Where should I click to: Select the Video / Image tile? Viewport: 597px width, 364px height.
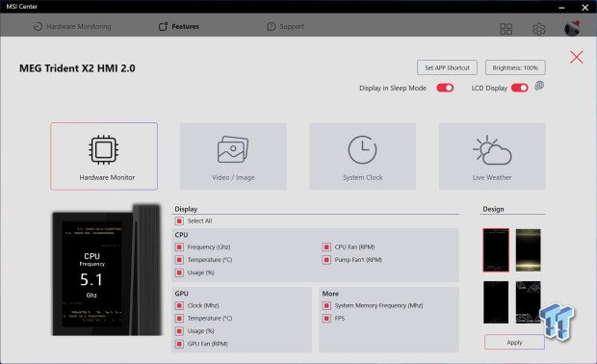point(233,156)
